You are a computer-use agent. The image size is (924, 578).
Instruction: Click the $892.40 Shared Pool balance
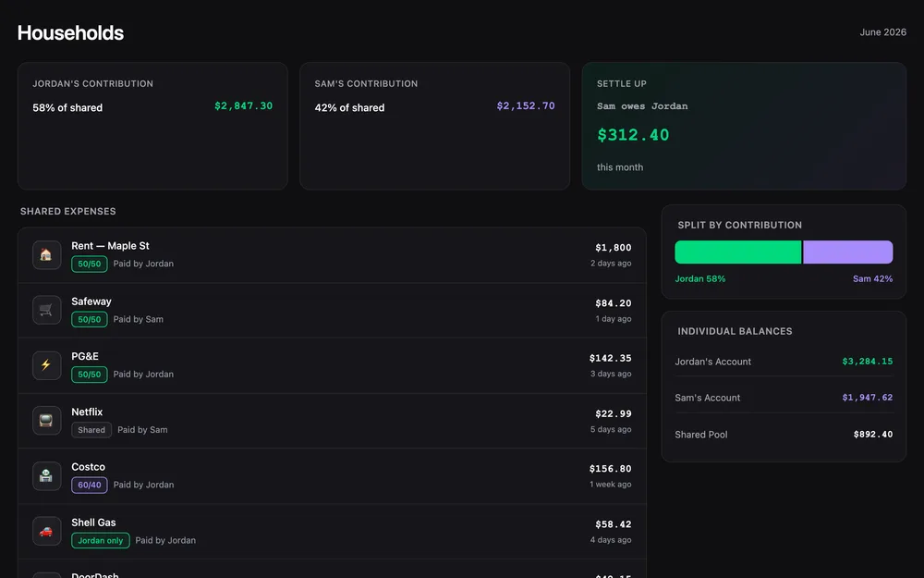(x=873, y=434)
